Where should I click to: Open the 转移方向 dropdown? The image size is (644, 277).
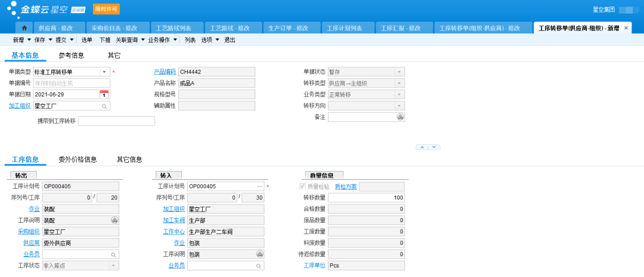coord(399,106)
